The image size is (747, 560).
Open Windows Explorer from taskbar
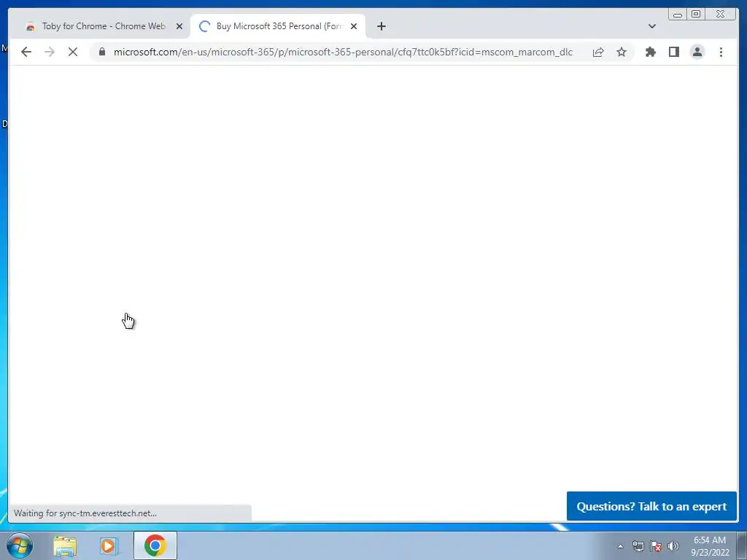point(65,545)
